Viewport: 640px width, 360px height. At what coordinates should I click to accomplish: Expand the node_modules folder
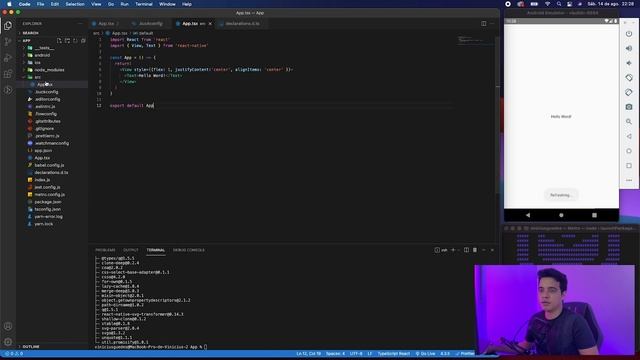point(49,70)
